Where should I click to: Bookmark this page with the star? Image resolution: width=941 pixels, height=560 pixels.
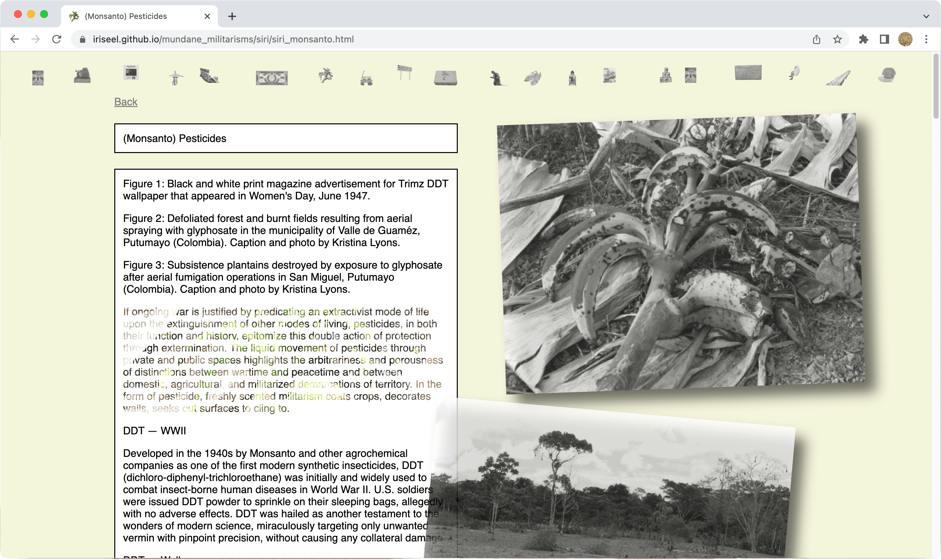(837, 39)
